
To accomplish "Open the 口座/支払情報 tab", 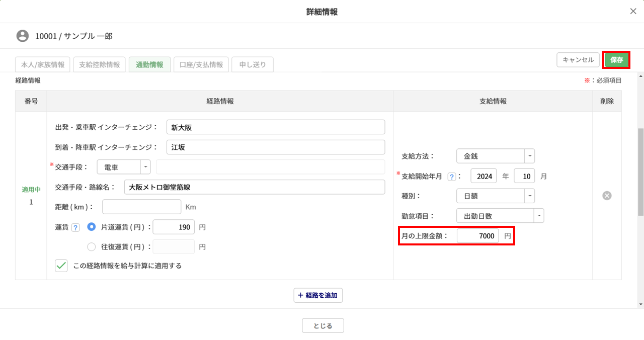I will (x=201, y=65).
